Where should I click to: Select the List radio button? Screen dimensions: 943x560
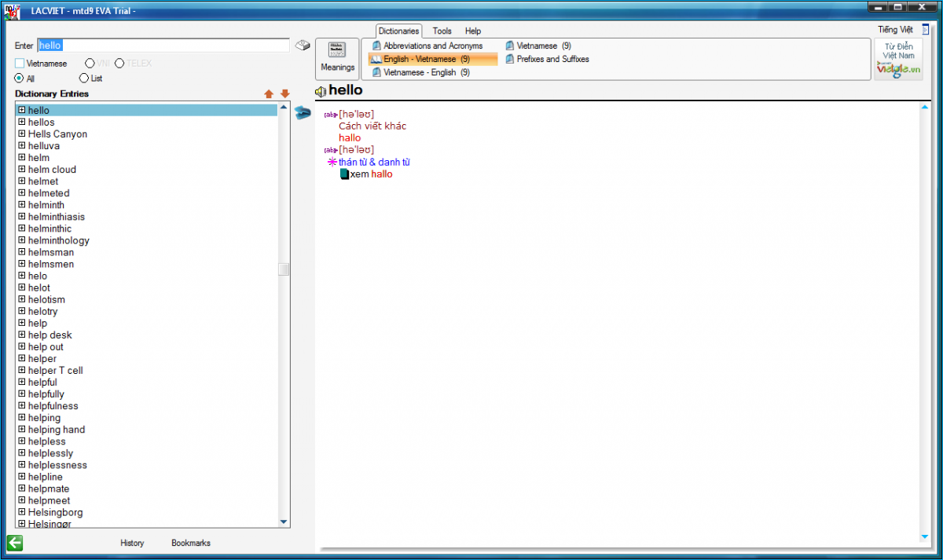coord(84,79)
